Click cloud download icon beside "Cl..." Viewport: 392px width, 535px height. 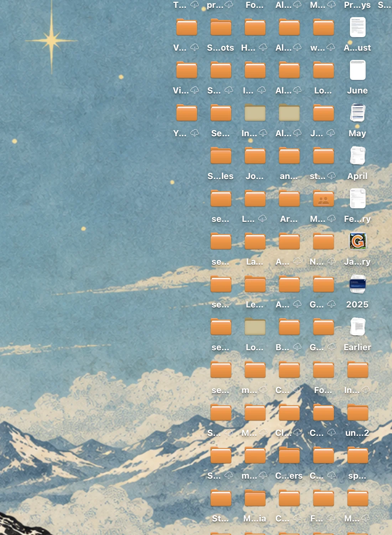coord(297,432)
